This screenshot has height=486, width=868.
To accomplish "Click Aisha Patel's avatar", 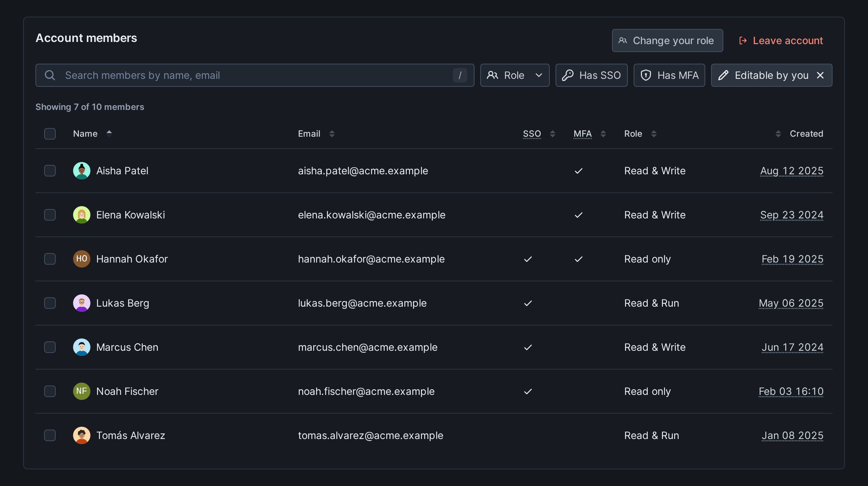I will coord(82,171).
